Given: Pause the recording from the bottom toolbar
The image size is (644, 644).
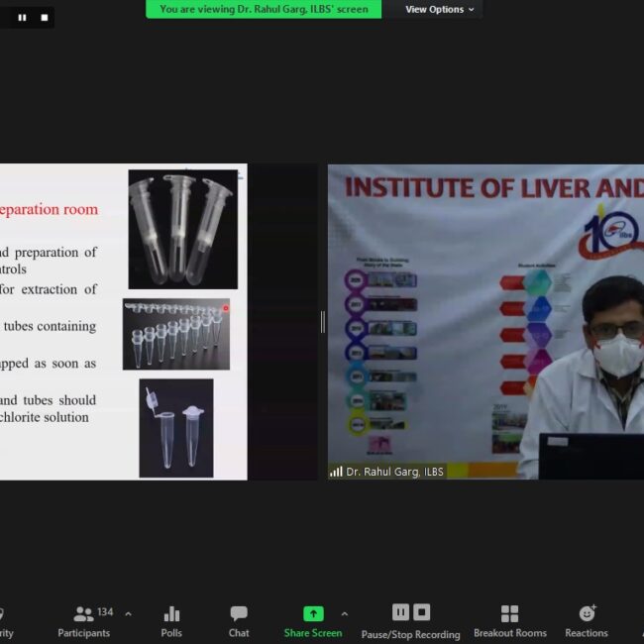Looking at the screenshot, I should click(x=400, y=612).
